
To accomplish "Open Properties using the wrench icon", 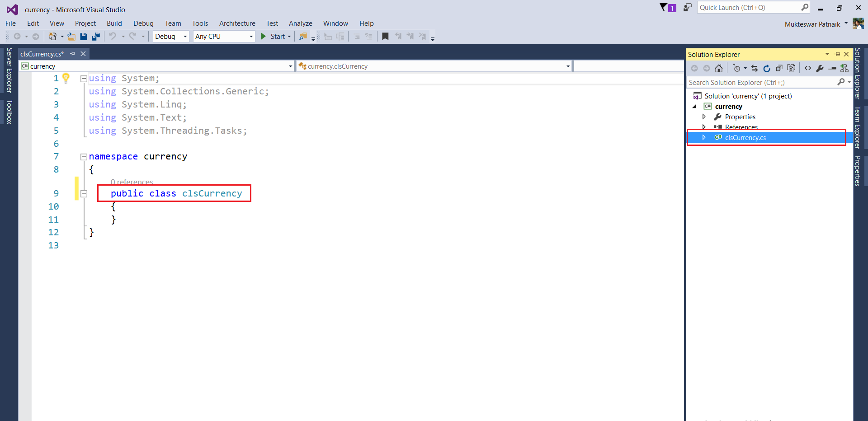I will click(821, 68).
